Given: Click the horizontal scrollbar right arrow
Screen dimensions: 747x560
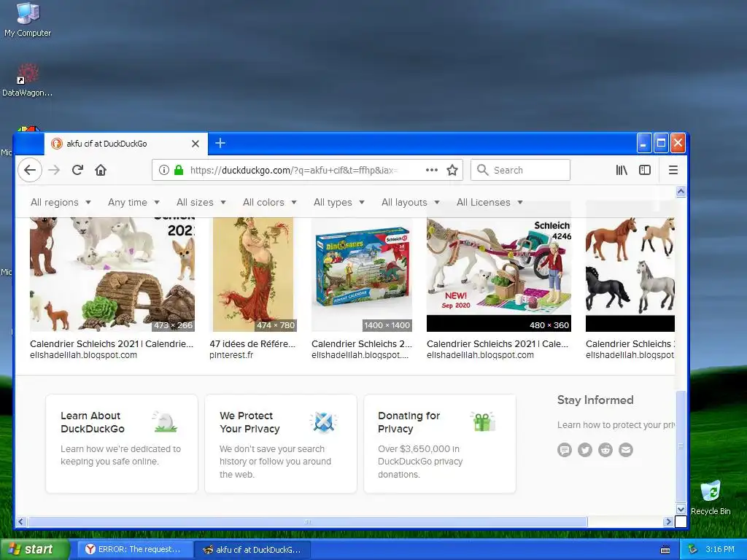Looking at the screenshot, I should click(668, 522).
